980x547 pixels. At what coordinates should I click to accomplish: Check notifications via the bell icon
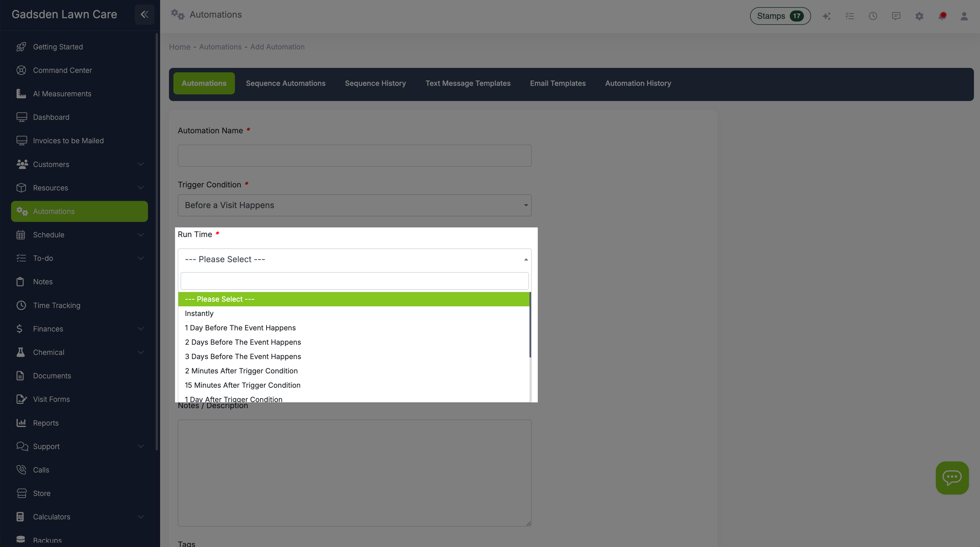(943, 16)
